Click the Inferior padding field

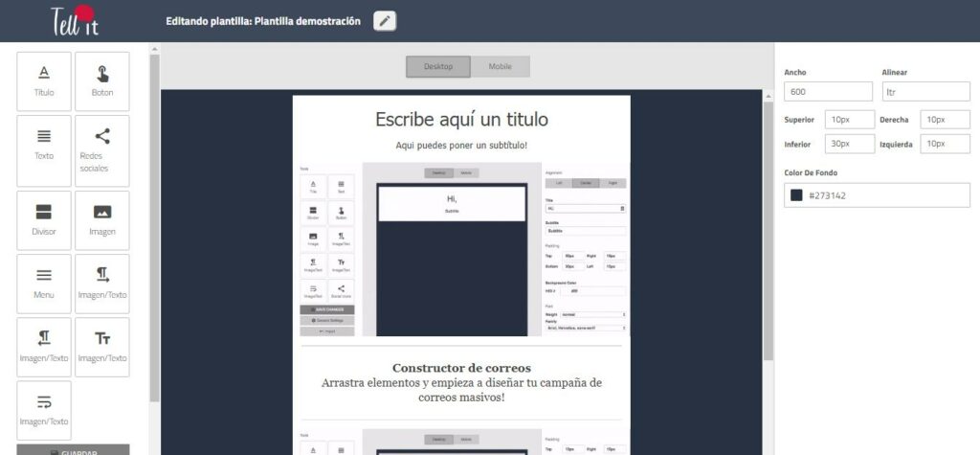tap(850, 144)
